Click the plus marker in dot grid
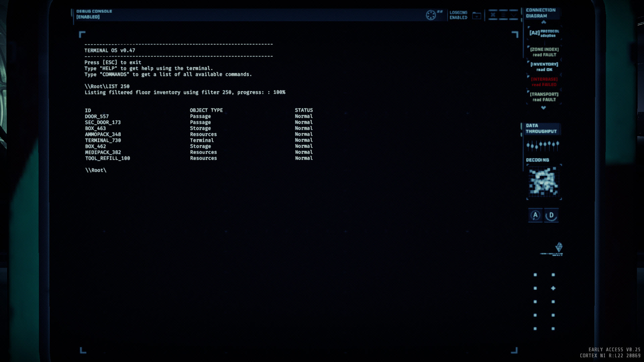Screen dimensions: 644x362 tap(553, 288)
